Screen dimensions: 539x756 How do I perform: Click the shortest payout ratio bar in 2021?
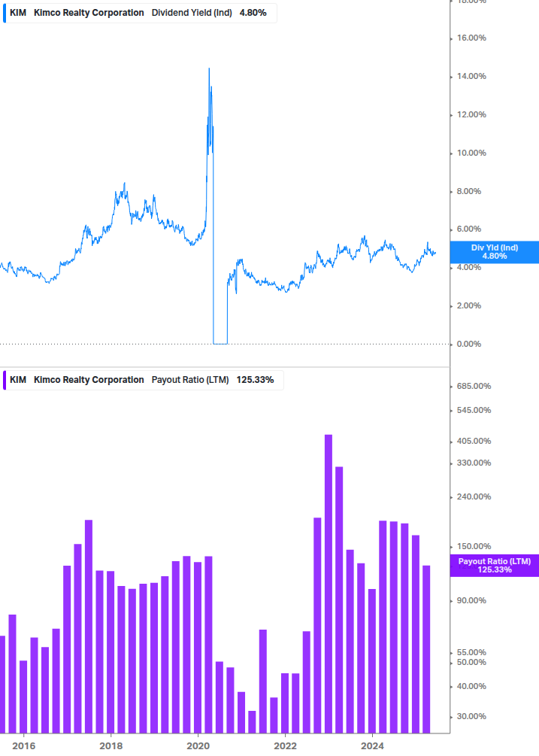(x=252, y=722)
